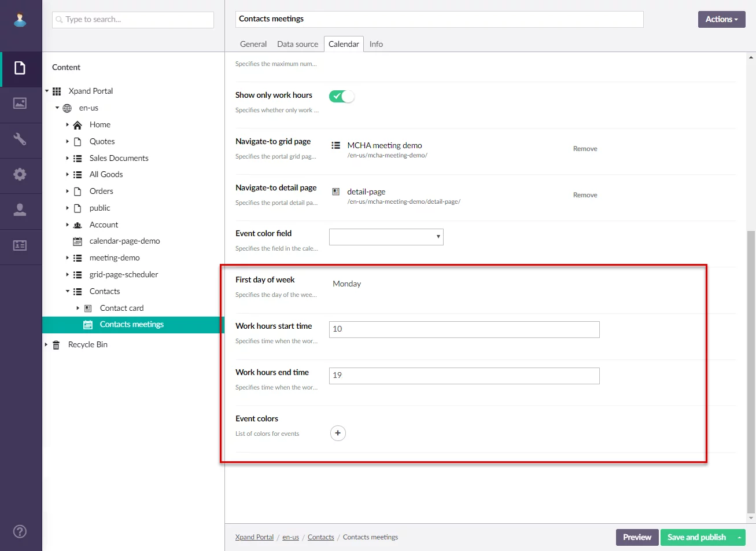Open the Event color field dropdown
The width and height of the screenshot is (756, 551).
pos(386,237)
